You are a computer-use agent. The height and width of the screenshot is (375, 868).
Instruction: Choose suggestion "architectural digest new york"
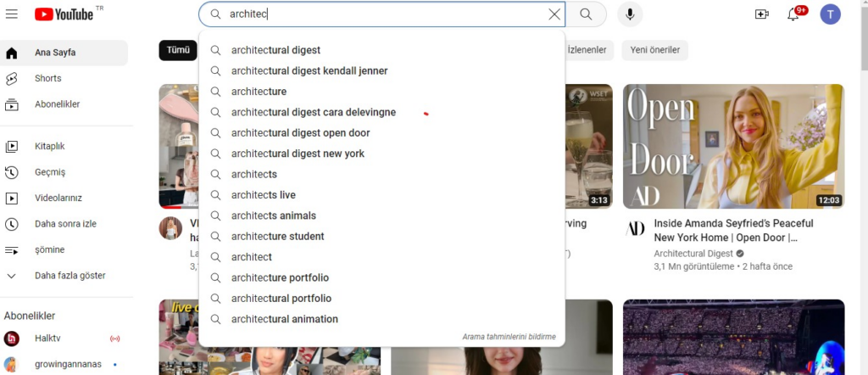coord(382,154)
